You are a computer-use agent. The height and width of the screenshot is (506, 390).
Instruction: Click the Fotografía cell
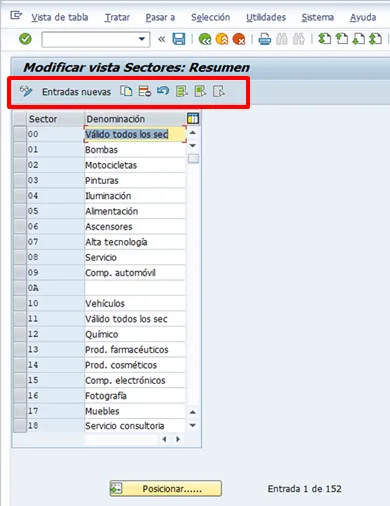[135, 395]
